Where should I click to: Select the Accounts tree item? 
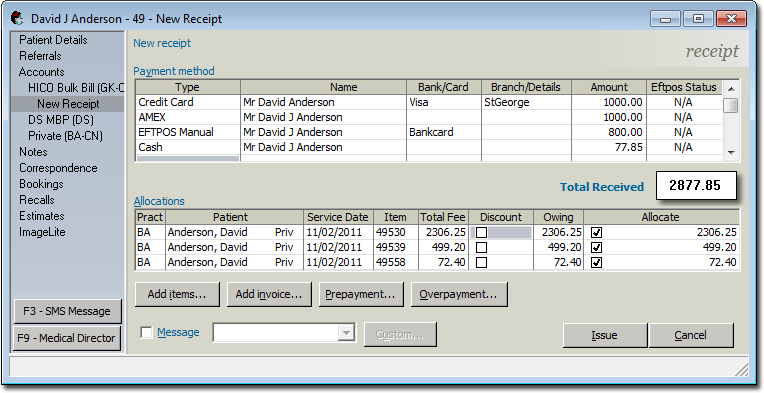click(x=41, y=72)
